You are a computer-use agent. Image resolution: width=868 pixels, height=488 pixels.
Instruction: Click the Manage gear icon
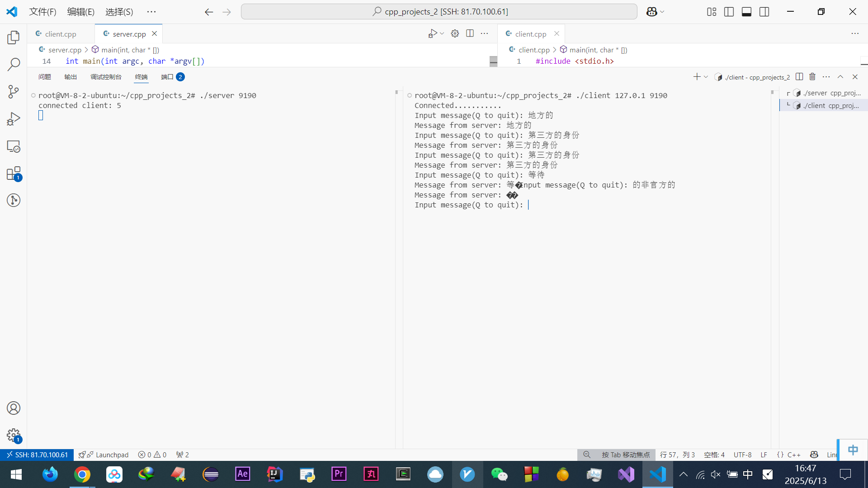[14, 435]
